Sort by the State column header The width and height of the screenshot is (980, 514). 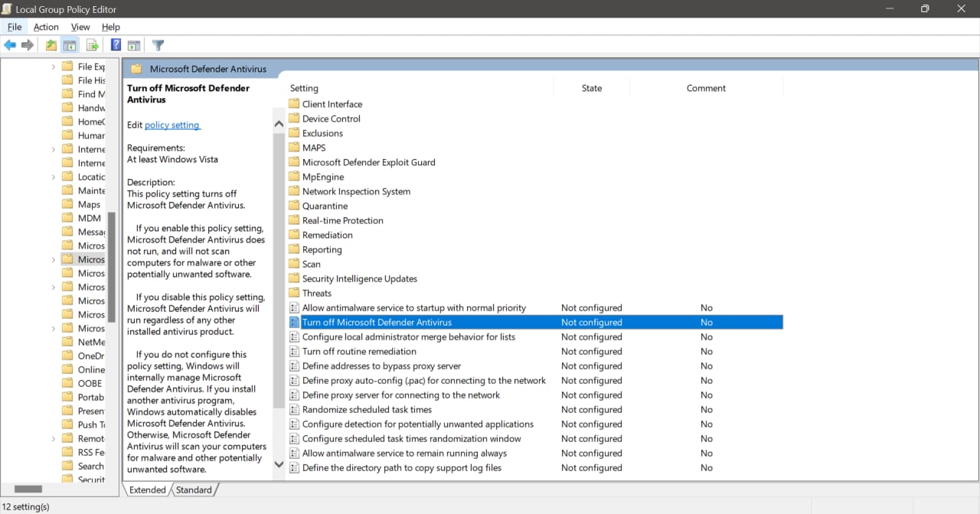(592, 88)
